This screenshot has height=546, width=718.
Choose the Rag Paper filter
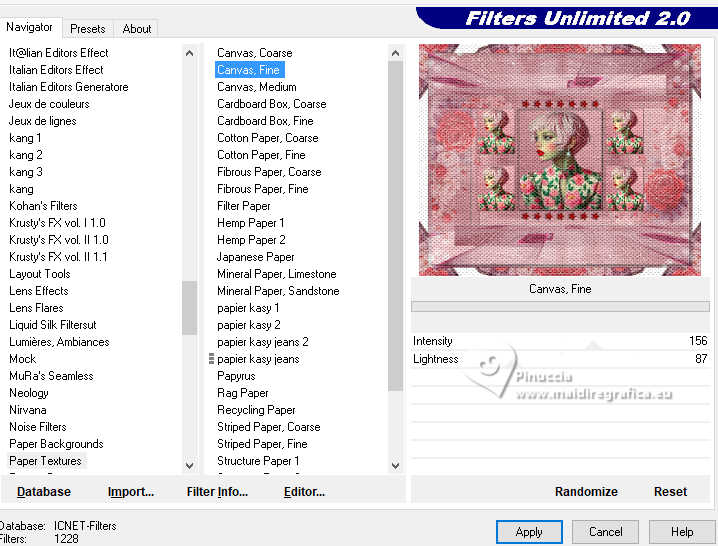coord(243,393)
